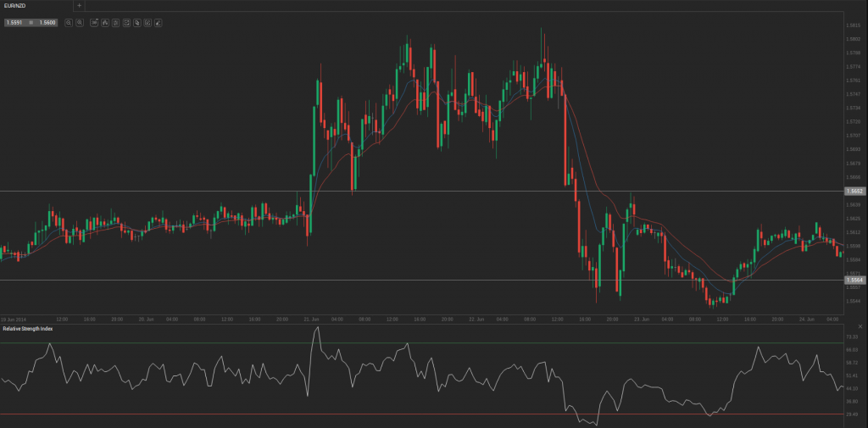Select the pencil drawing tool icon
This screenshot has width=868, height=428.
158,23
